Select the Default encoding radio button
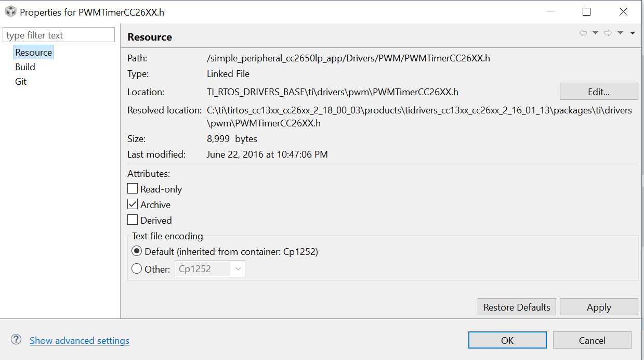This screenshot has height=360, width=644. click(137, 251)
